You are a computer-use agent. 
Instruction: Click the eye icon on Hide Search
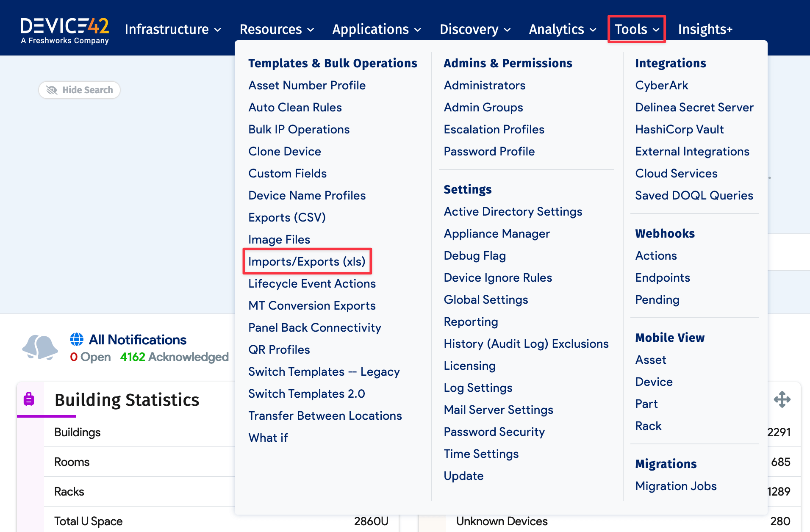point(52,90)
